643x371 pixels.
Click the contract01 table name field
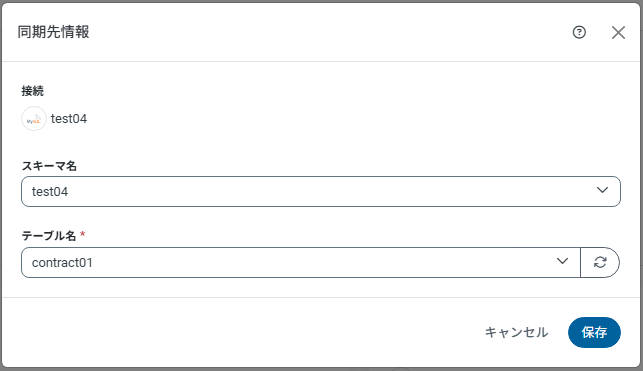pyautogui.click(x=301, y=262)
